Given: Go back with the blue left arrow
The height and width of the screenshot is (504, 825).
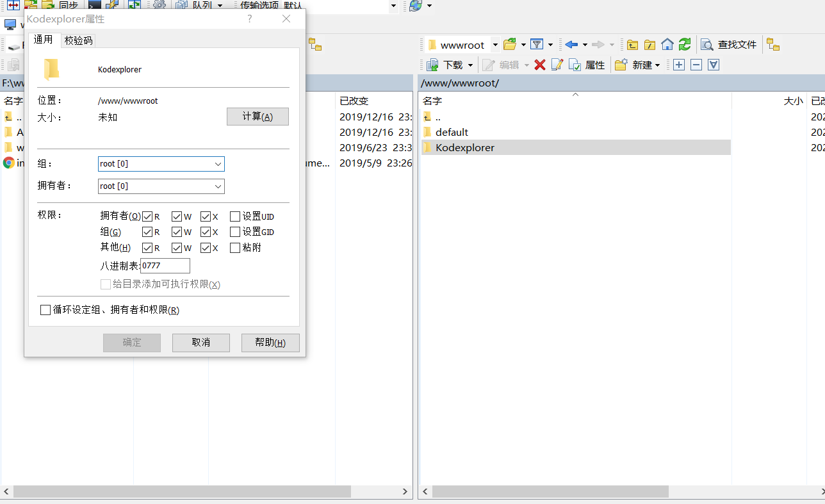Looking at the screenshot, I should tap(571, 44).
